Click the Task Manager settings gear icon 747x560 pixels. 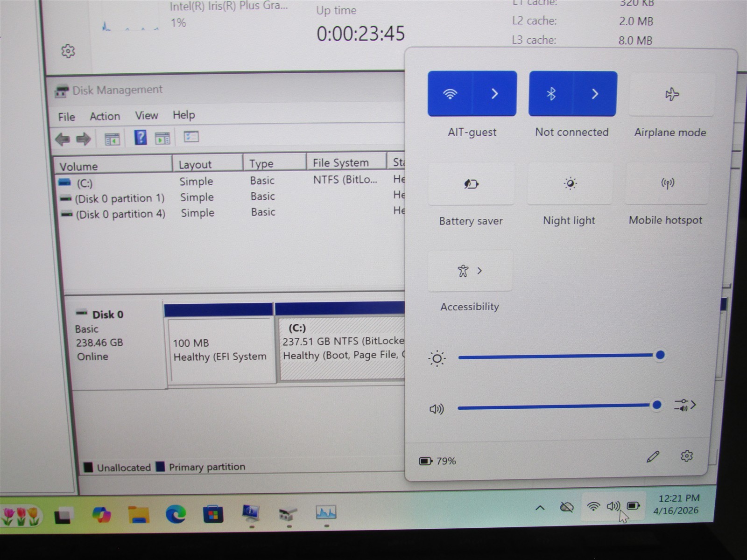coord(68,51)
